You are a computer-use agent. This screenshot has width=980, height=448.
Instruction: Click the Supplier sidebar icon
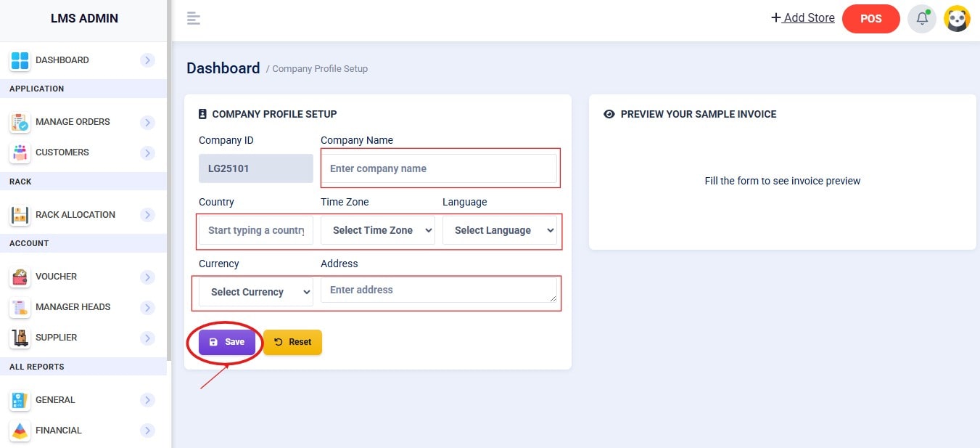click(20, 338)
